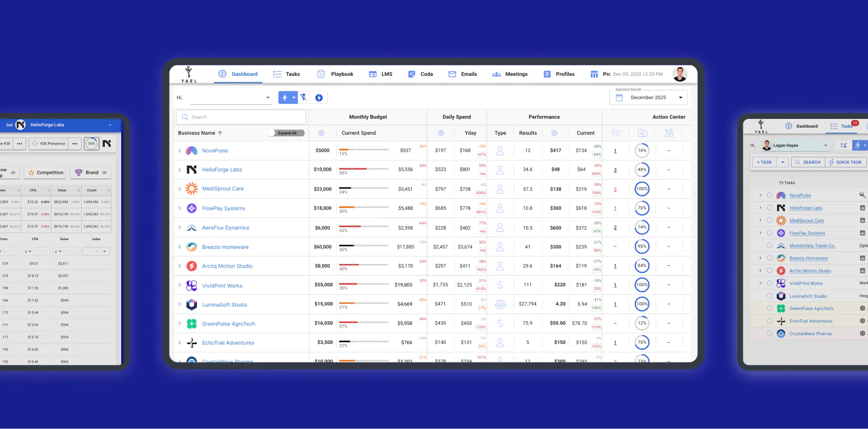The height and width of the screenshot is (429, 868).
Task: Expand the NovaPulse row in dashboard table
Action: click(180, 150)
